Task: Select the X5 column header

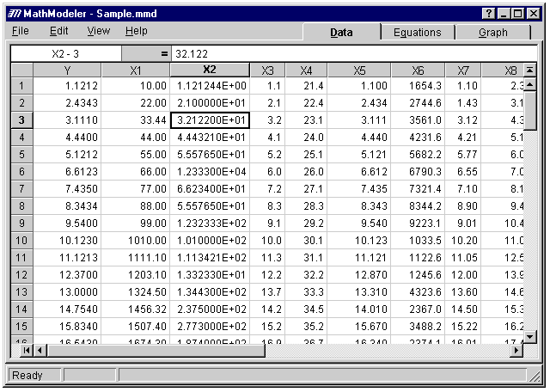Action: click(359, 70)
